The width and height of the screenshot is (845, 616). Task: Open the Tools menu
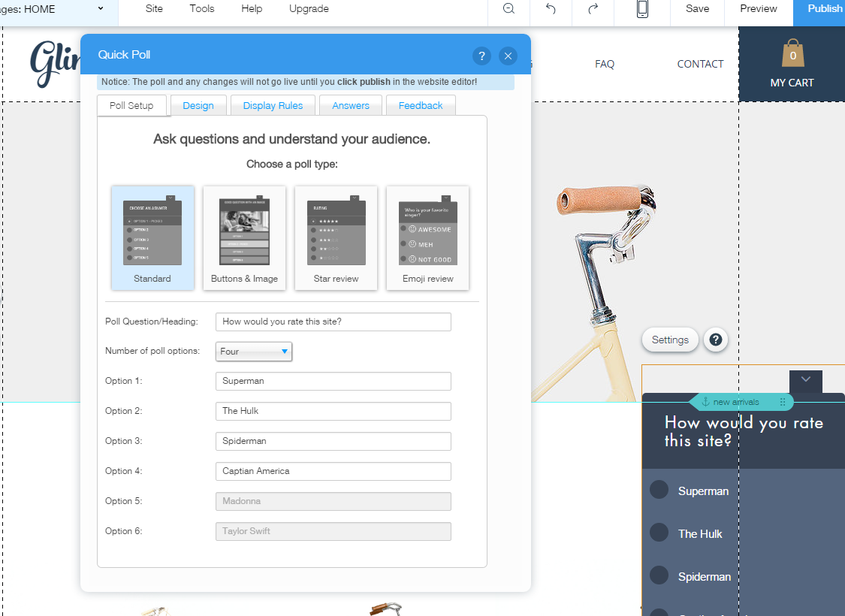[202, 8]
